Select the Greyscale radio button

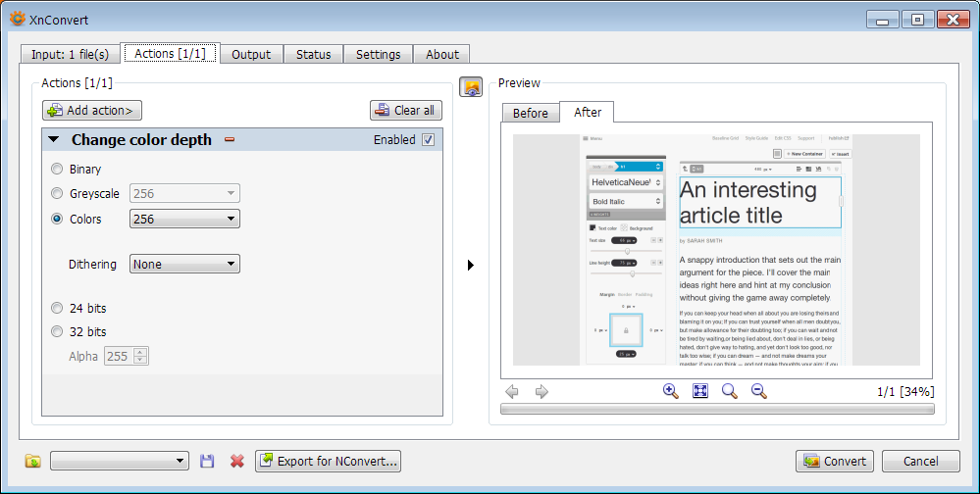click(57, 194)
